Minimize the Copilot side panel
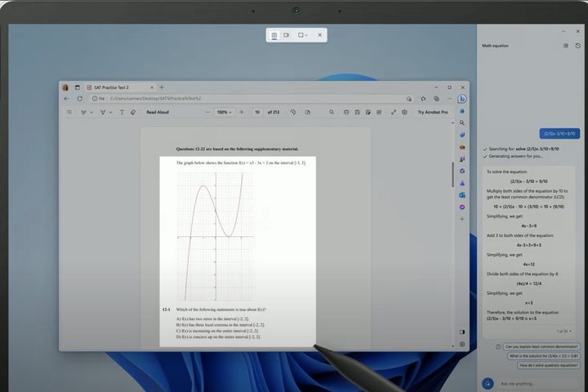588x392 pixels. [x=563, y=31]
